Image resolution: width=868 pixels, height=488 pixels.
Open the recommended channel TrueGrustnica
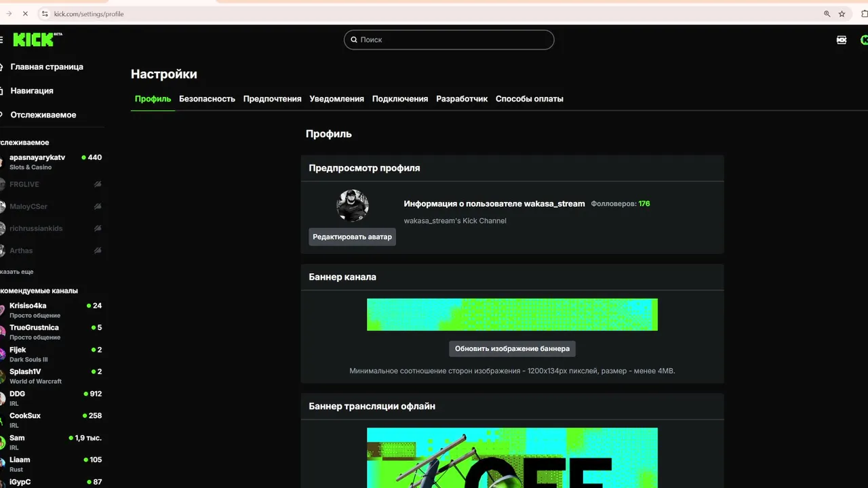point(52,332)
